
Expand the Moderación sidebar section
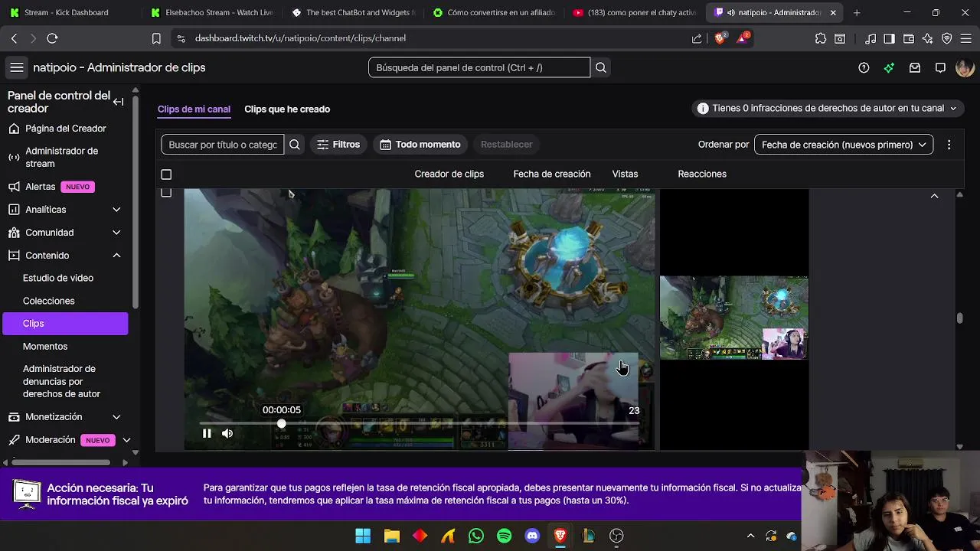pos(126,440)
